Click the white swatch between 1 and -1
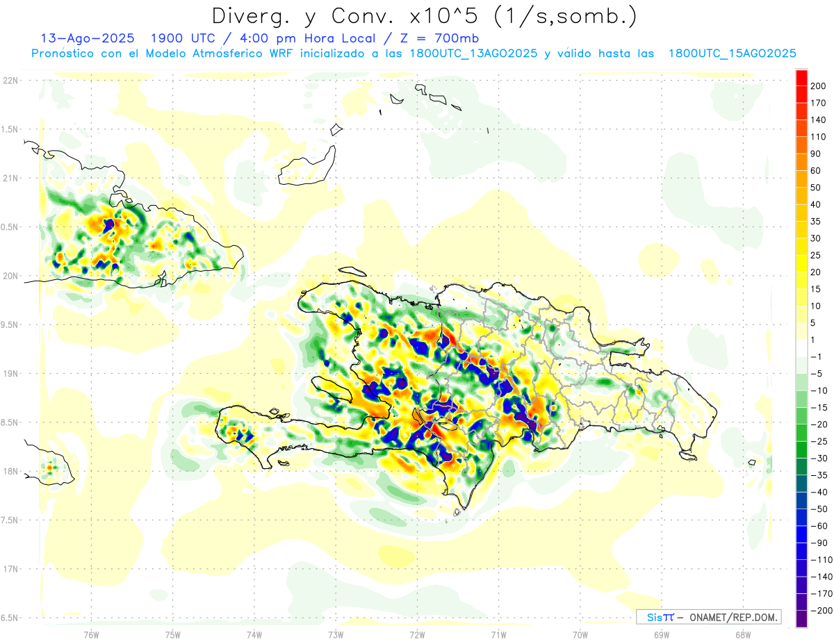The height and width of the screenshot is (644, 834). 802,348
